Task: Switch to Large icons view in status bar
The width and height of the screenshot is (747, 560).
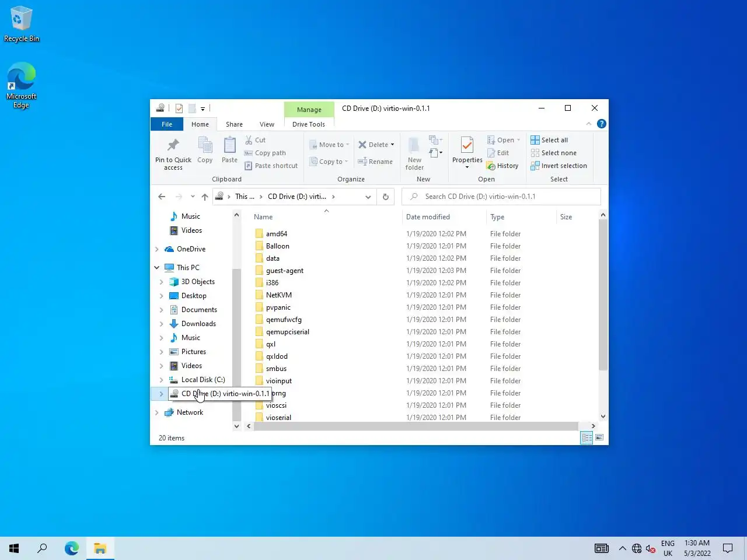Action: click(599, 437)
